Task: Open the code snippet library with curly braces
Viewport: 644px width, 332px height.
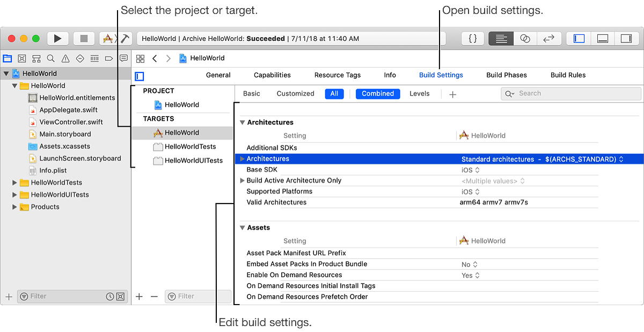Action: point(473,39)
